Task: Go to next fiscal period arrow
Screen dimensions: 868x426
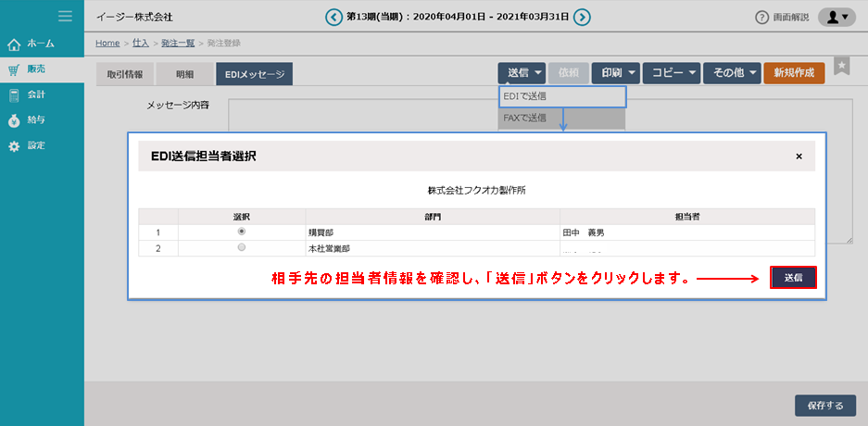Action: pyautogui.click(x=582, y=17)
